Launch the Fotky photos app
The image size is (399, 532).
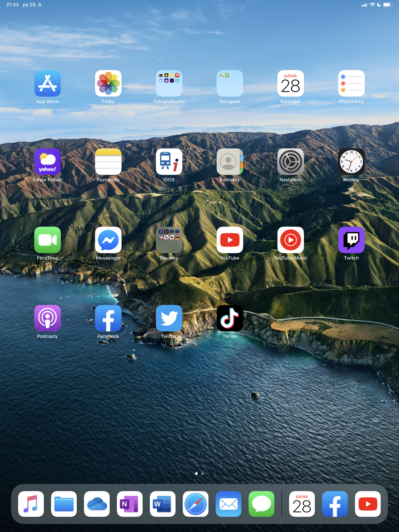108,83
